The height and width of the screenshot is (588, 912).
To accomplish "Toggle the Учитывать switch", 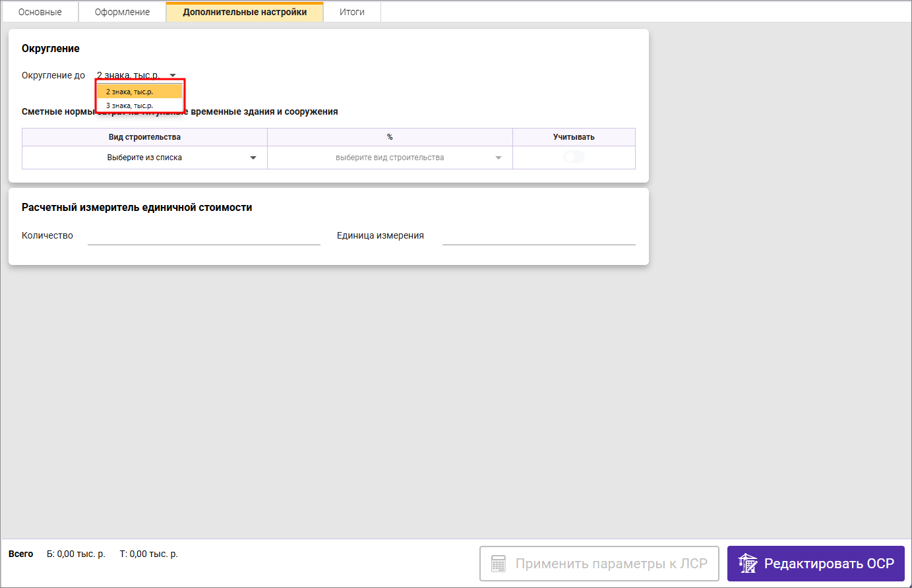I will pos(574,157).
